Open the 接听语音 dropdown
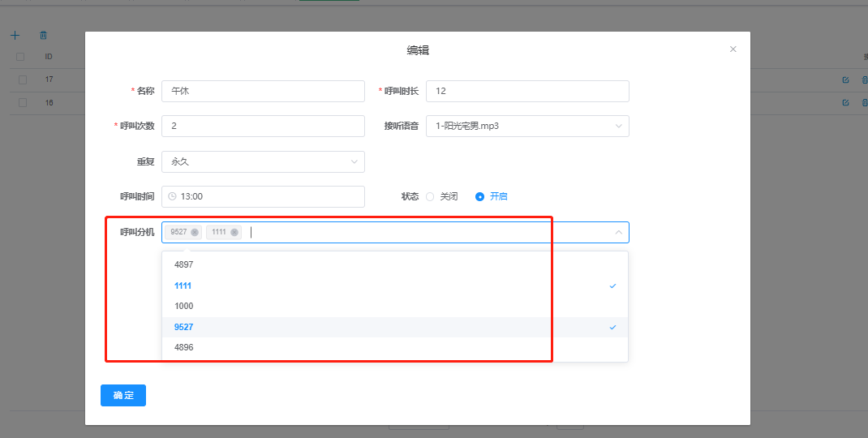 click(x=527, y=126)
